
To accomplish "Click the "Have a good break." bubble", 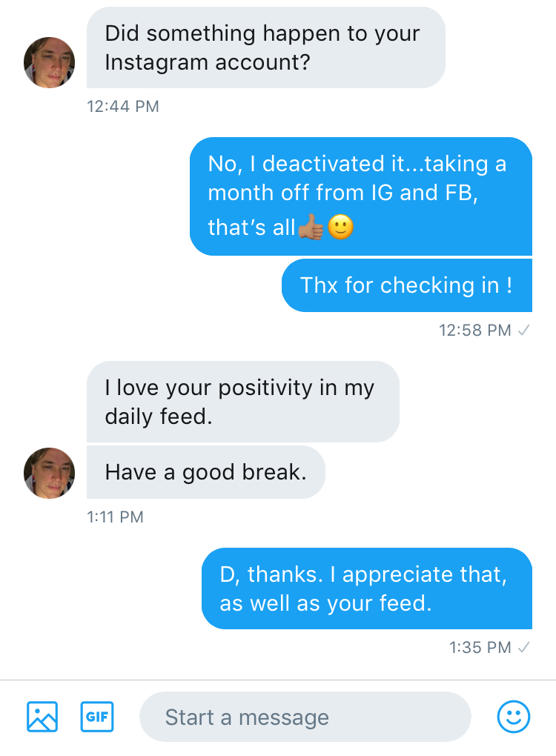I will 206,472.
